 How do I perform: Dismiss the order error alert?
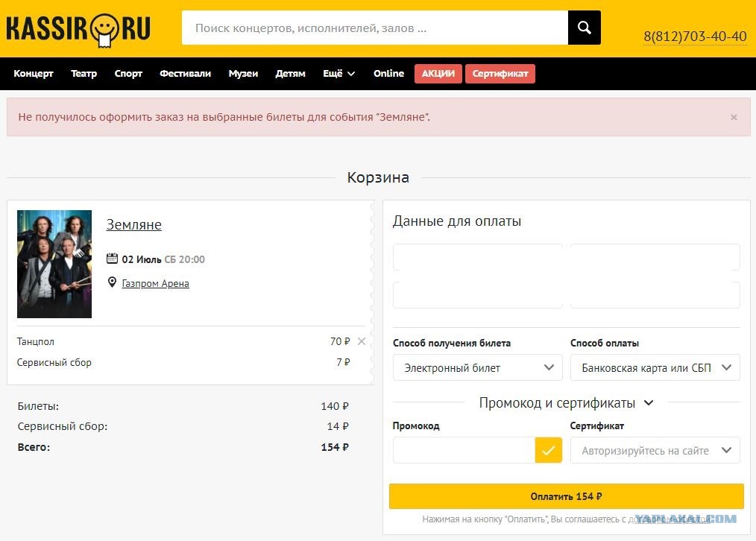pos(734,117)
